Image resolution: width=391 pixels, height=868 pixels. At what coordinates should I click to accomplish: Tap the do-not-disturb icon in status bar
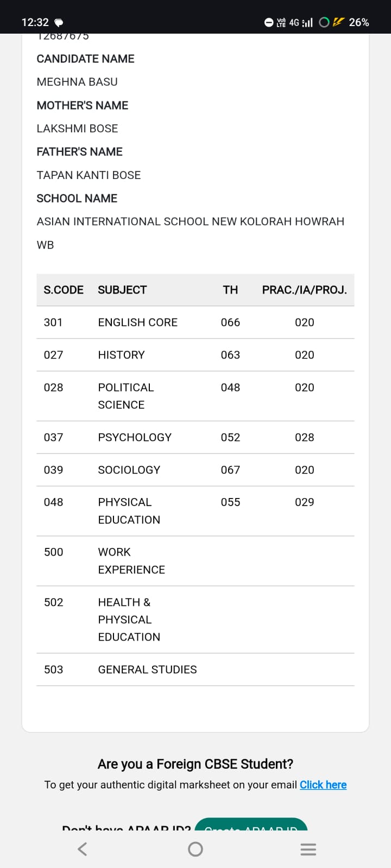(x=269, y=22)
